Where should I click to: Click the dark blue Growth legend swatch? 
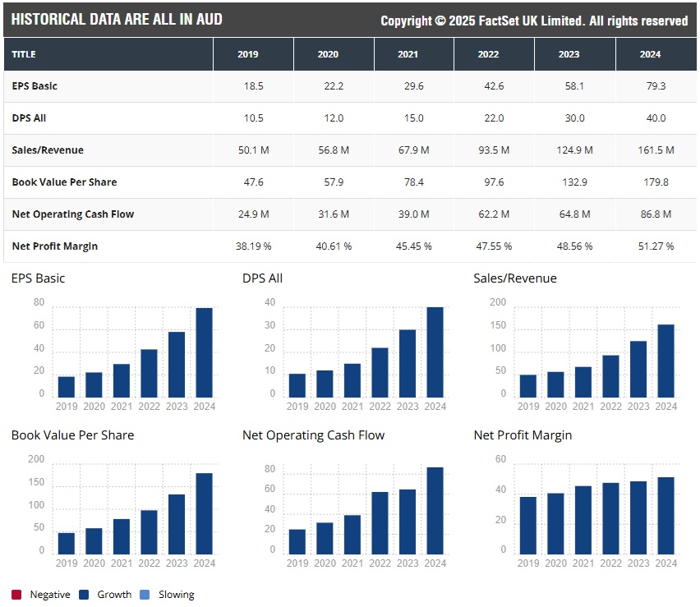click(85, 594)
